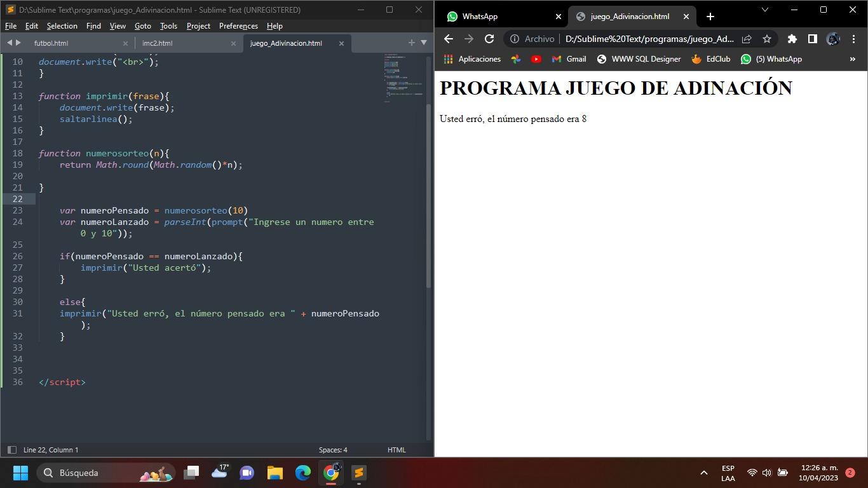Open the Chrome profile avatar

click(x=833, y=39)
